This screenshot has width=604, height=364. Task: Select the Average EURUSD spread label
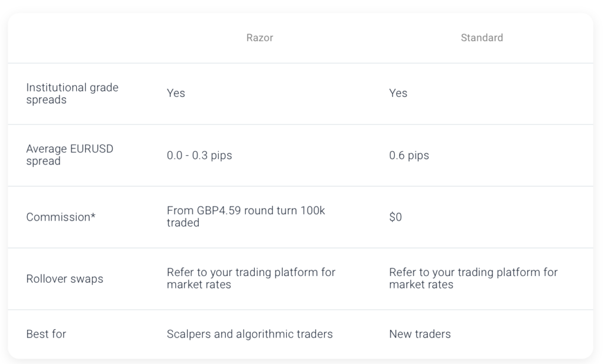(70, 155)
